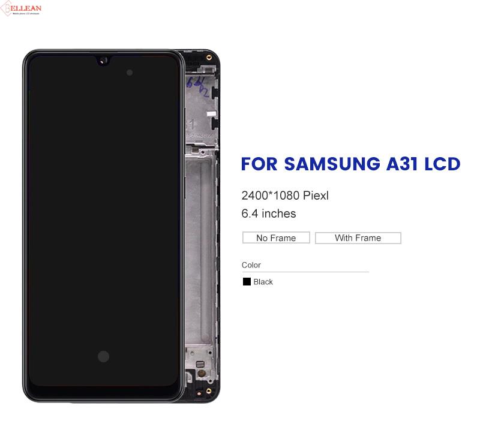The image size is (480, 448).
Task: Click the gold screw hole at frame bottom
Action: [x=209, y=391]
